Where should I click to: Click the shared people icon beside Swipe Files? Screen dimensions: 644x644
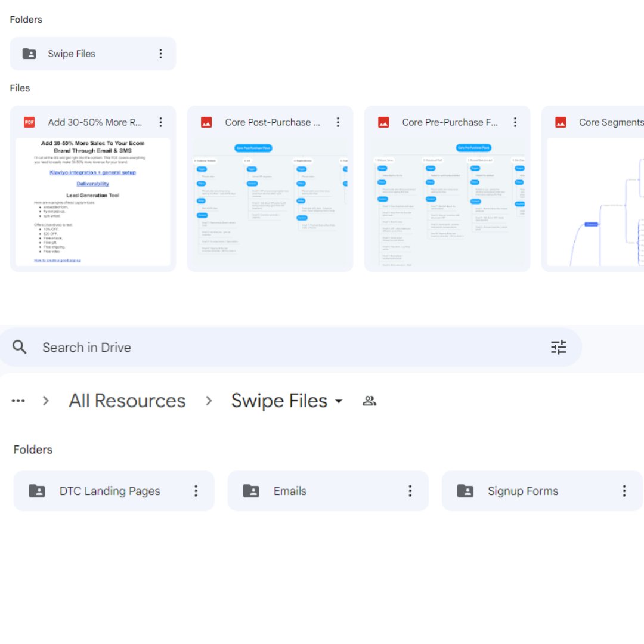[369, 401]
